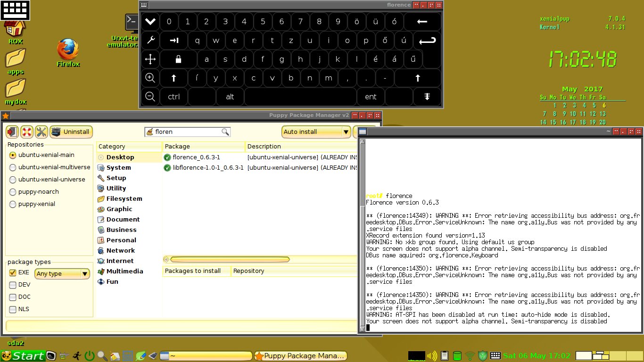Select the libflorence-1.0-1_0.6.3-1 package row
Viewport: 644px width, 362px height.
(260, 168)
